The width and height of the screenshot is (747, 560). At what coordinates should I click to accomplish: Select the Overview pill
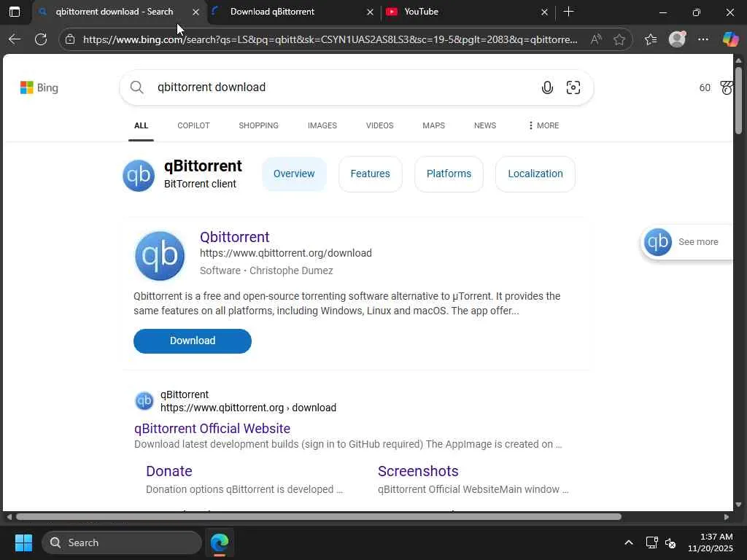pos(294,174)
